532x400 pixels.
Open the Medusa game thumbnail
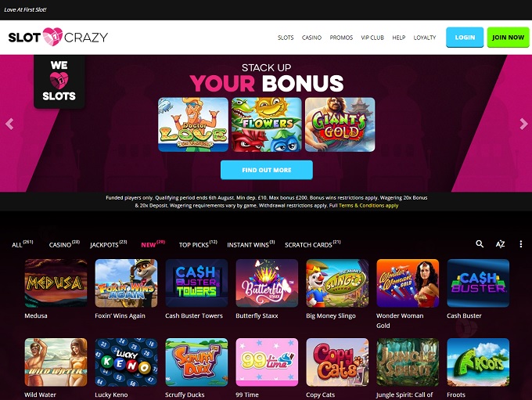point(56,283)
